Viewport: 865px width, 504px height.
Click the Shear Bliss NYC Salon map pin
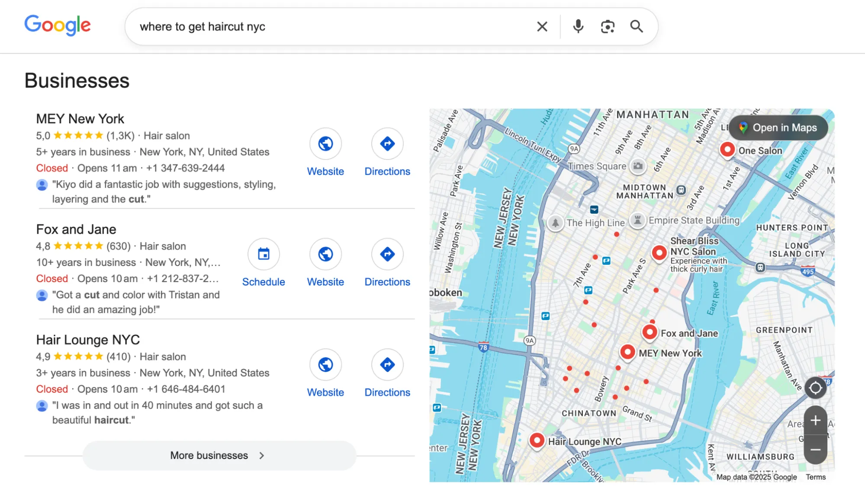click(x=659, y=253)
